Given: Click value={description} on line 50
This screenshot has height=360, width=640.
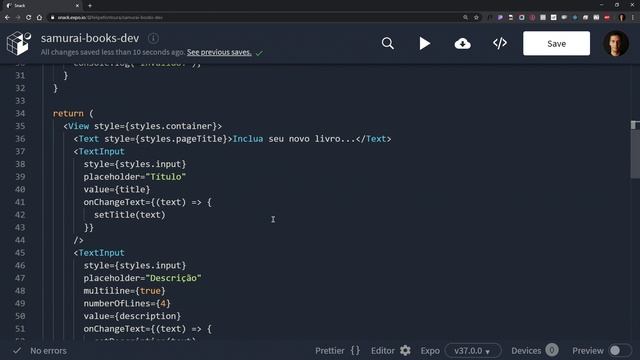Looking at the screenshot, I should pos(132,316).
